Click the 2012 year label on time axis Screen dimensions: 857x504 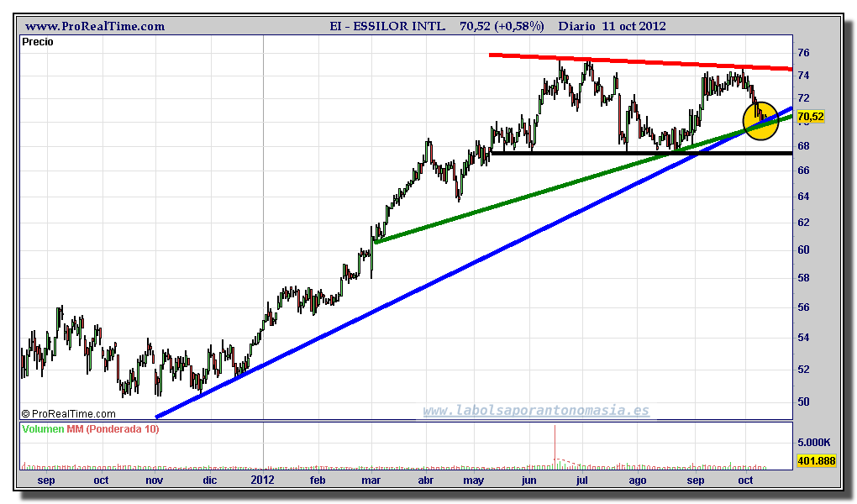pos(262,480)
